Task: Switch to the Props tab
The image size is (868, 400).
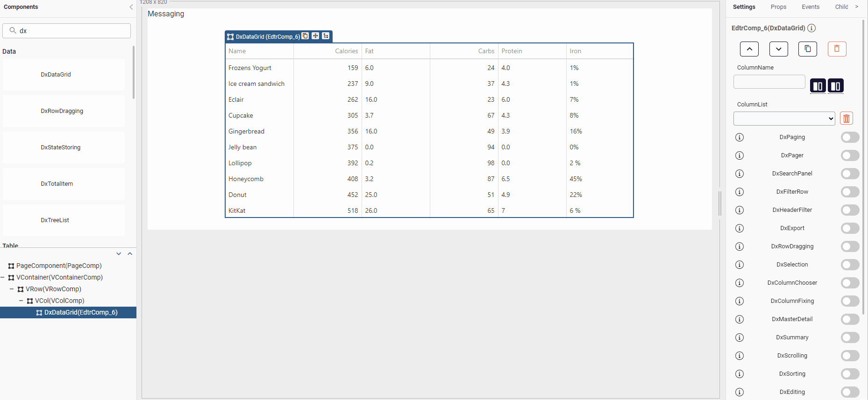Action: [x=778, y=7]
